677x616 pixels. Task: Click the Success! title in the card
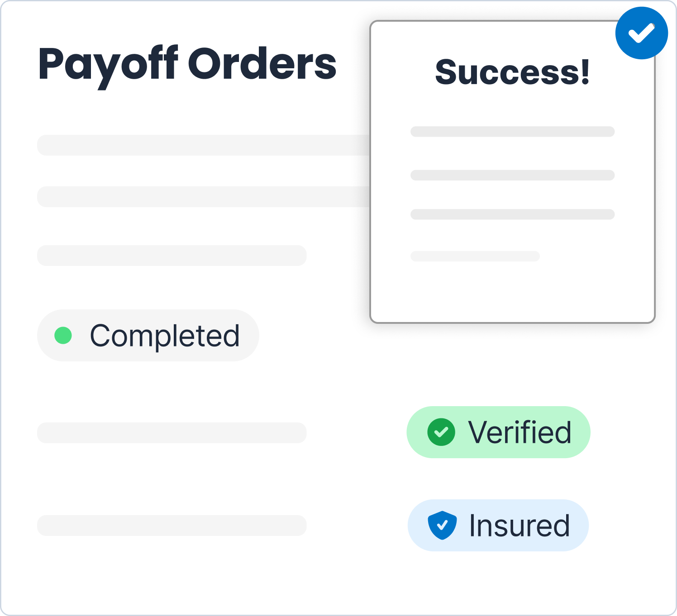(x=513, y=72)
